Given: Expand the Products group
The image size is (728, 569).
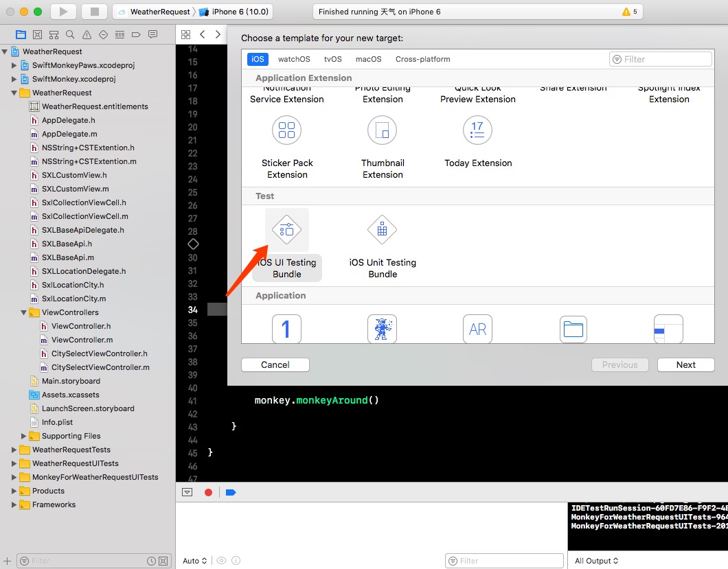Looking at the screenshot, I should (x=14, y=491).
